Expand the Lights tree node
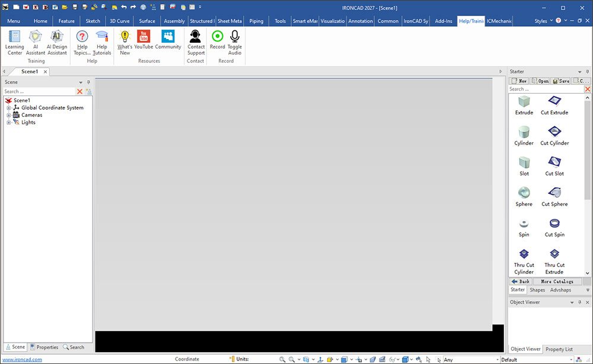 [x=9, y=123]
